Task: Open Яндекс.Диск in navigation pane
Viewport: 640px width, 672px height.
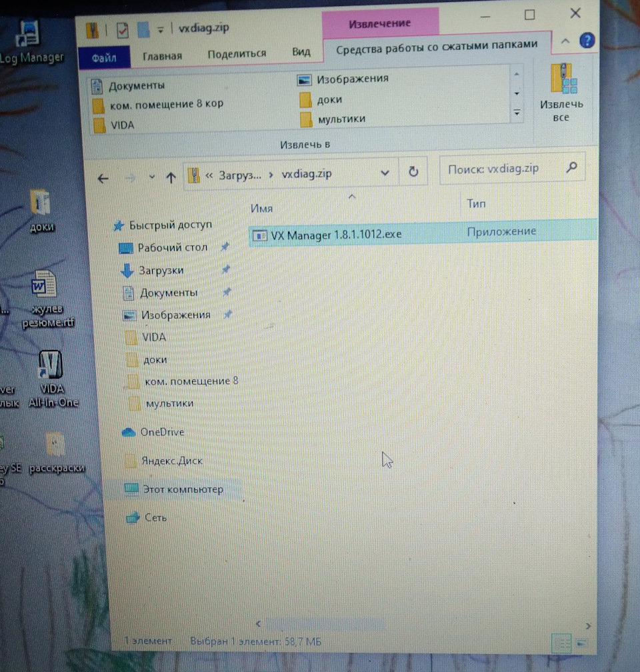Action: click(x=164, y=461)
